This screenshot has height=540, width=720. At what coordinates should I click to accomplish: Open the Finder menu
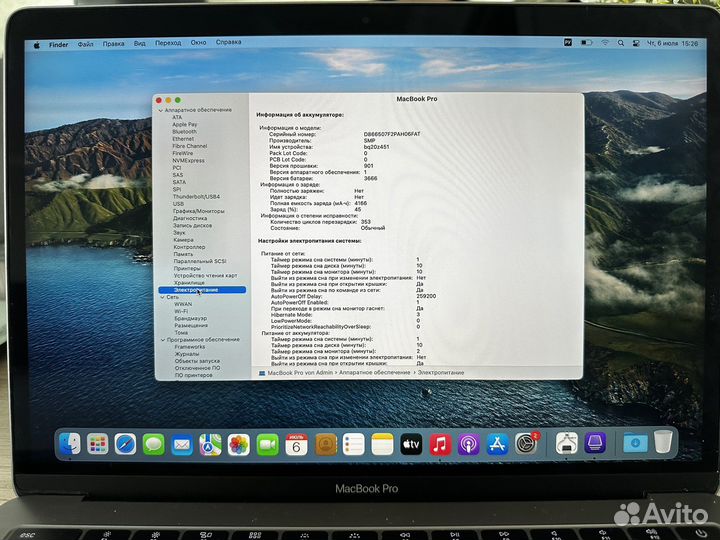pyautogui.click(x=58, y=45)
